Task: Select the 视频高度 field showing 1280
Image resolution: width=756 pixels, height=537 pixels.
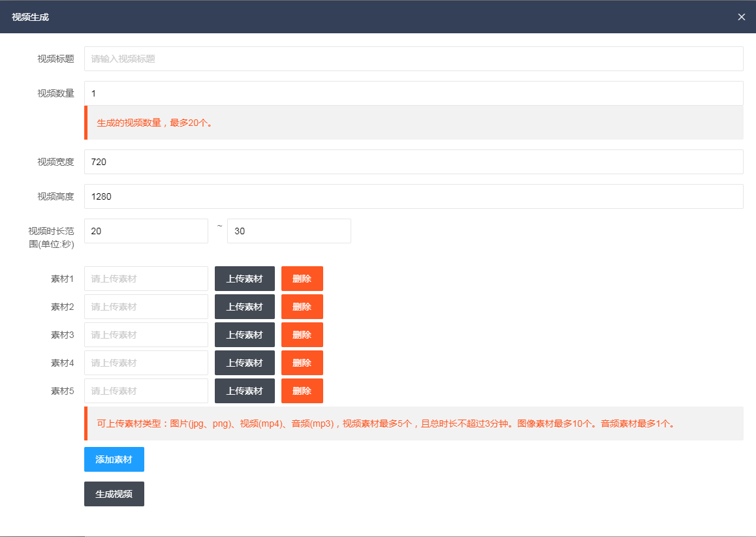Action: coord(414,196)
